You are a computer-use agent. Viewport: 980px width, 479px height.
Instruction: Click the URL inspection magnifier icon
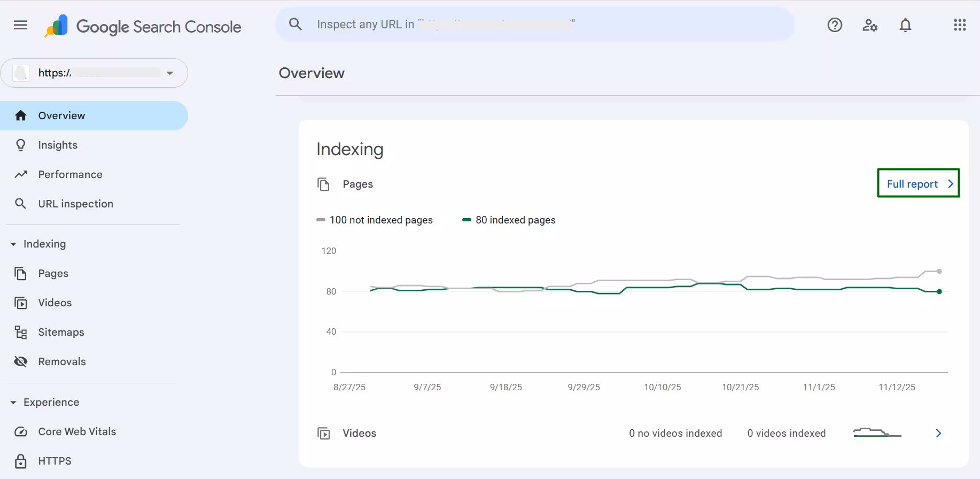point(20,204)
